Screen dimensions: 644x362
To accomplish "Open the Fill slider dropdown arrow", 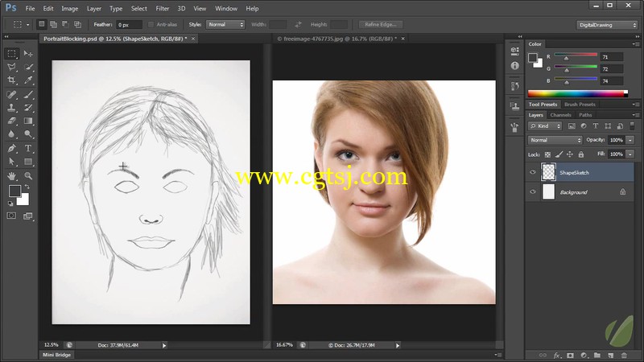I will [x=630, y=154].
